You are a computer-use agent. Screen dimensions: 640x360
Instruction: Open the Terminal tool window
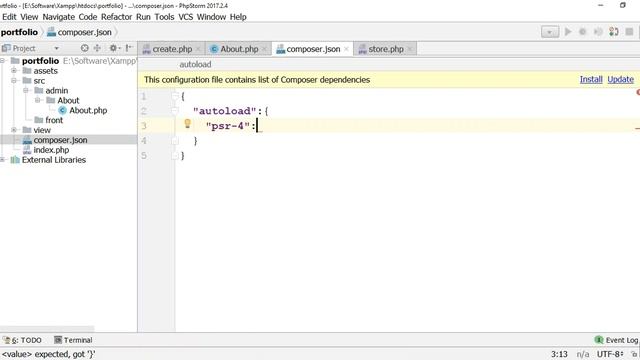(73, 340)
